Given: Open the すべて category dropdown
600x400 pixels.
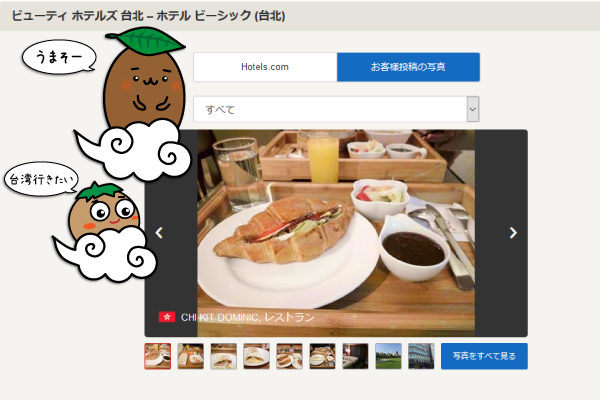Looking at the screenshot, I should click(329, 109).
